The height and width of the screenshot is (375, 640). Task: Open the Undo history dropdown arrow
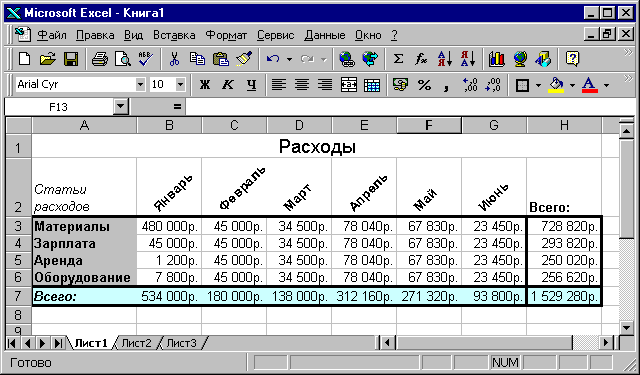click(289, 60)
